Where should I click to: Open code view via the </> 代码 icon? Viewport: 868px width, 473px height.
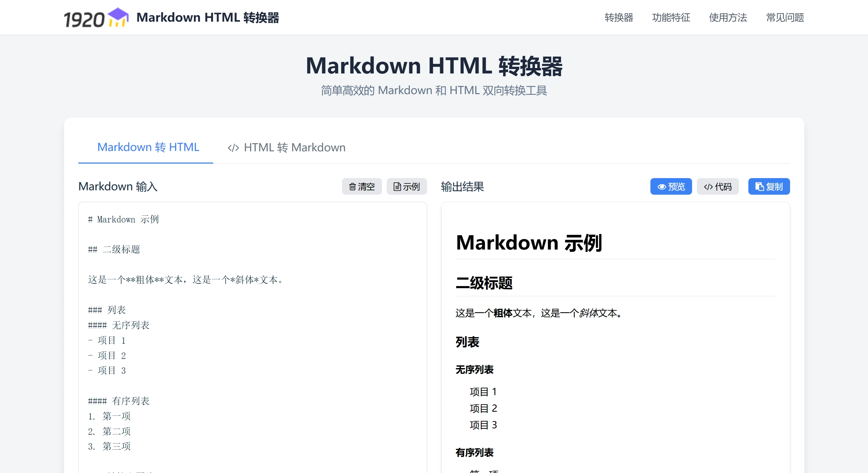coord(709,186)
